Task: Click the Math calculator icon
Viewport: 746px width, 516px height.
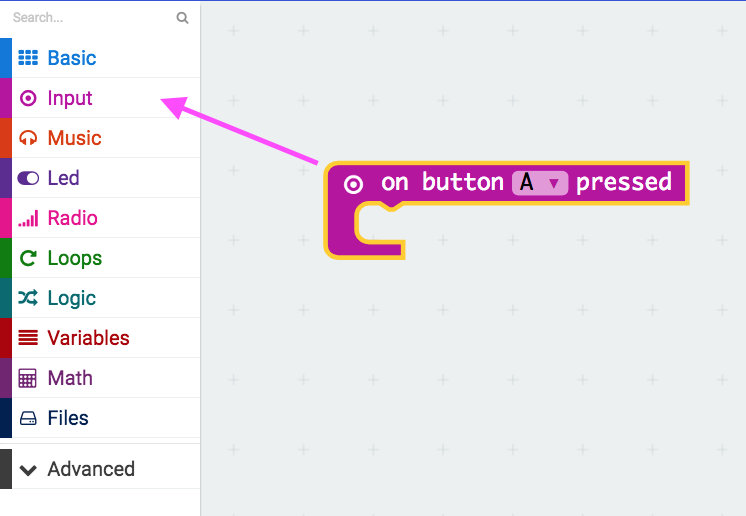Action: pyautogui.click(x=28, y=378)
